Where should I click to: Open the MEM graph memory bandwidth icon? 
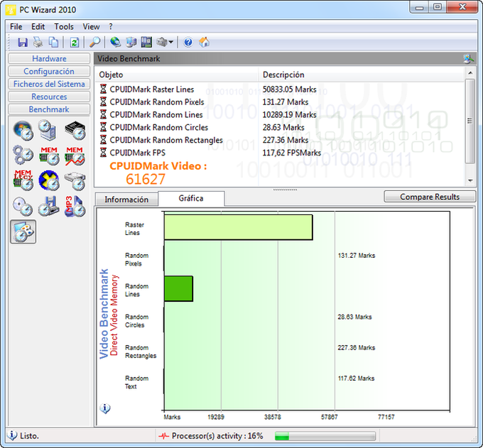click(x=75, y=155)
